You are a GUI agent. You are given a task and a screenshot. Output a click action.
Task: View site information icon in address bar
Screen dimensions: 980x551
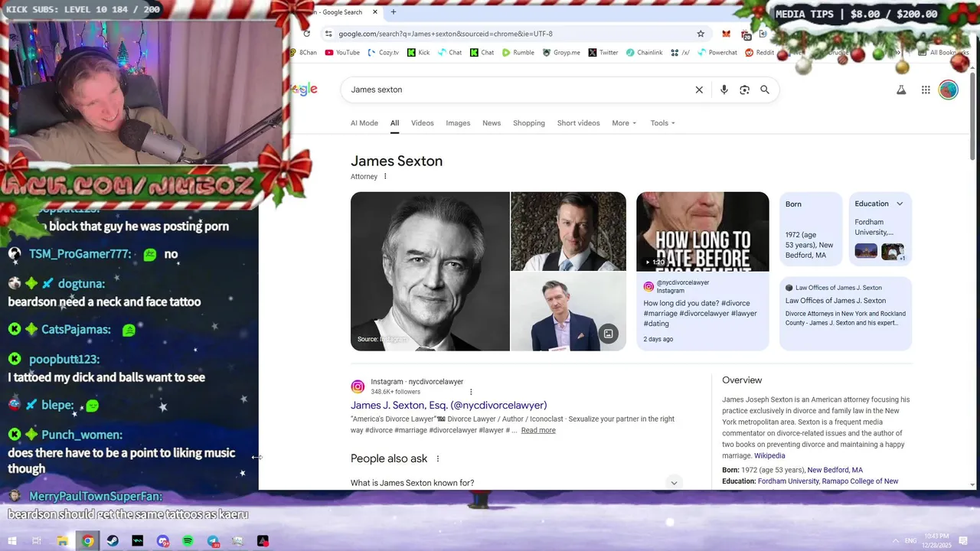point(328,34)
